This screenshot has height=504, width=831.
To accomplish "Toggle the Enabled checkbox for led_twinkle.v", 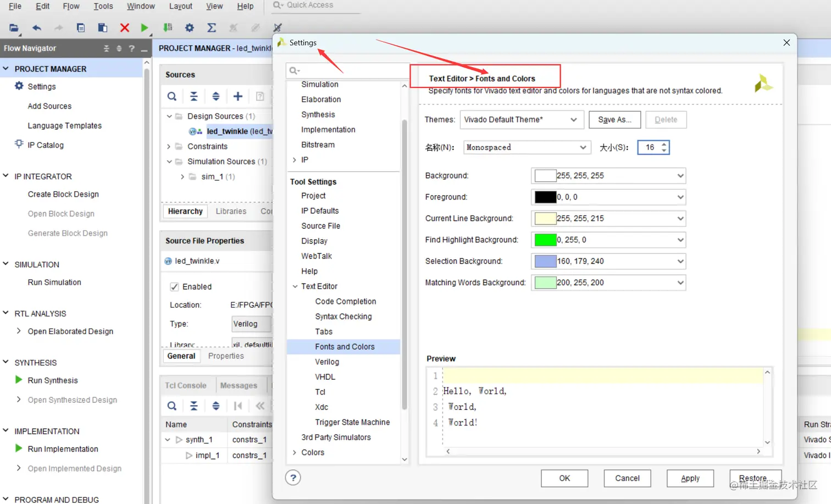I will [x=174, y=286].
